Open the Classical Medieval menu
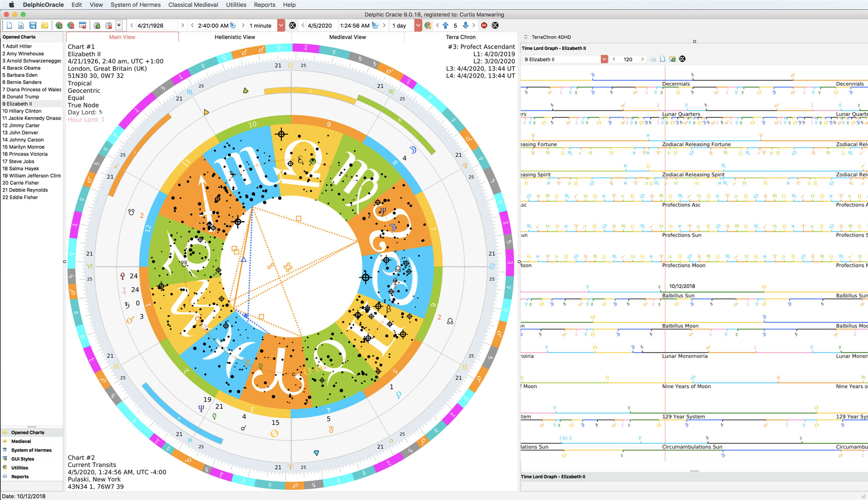Viewport: 868px width, 500px height. [193, 5]
